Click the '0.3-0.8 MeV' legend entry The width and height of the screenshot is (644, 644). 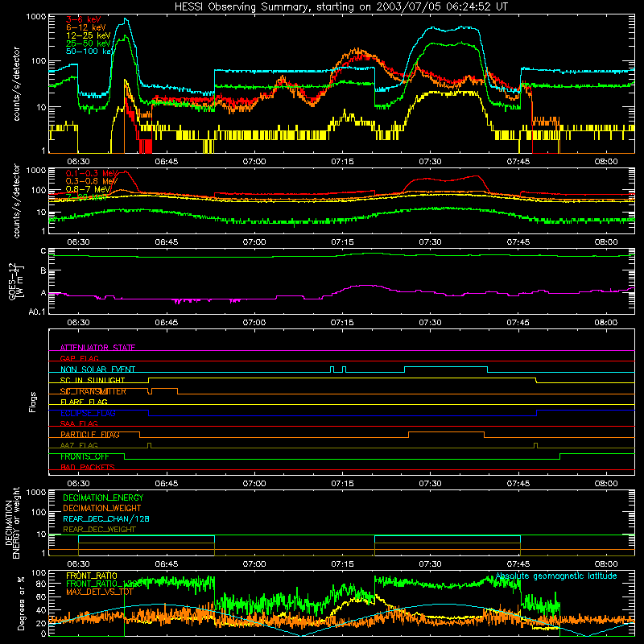(x=92, y=181)
